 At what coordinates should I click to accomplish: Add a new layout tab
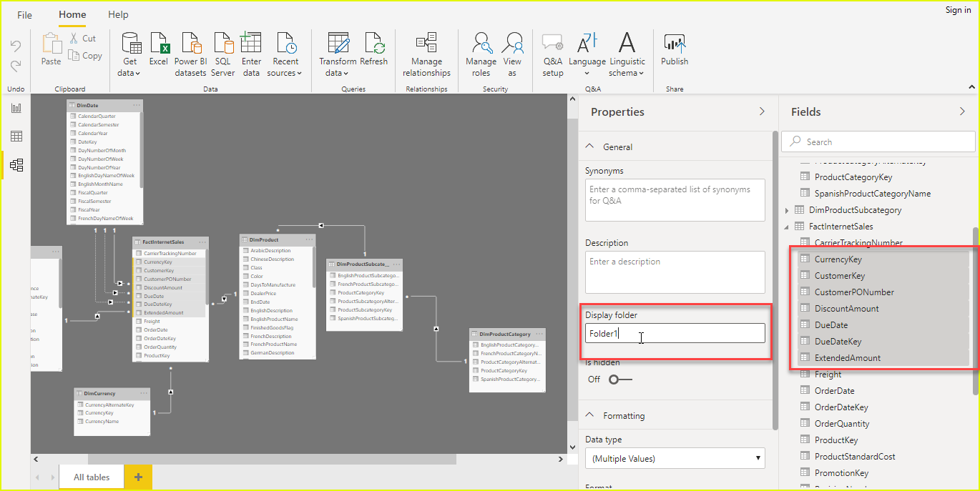(x=138, y=477)
